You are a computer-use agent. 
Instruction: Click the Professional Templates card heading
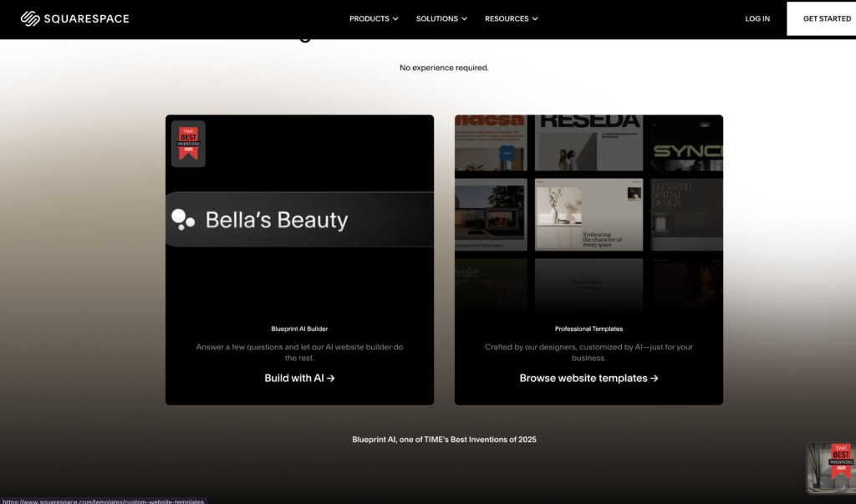(x=588, y=329)
